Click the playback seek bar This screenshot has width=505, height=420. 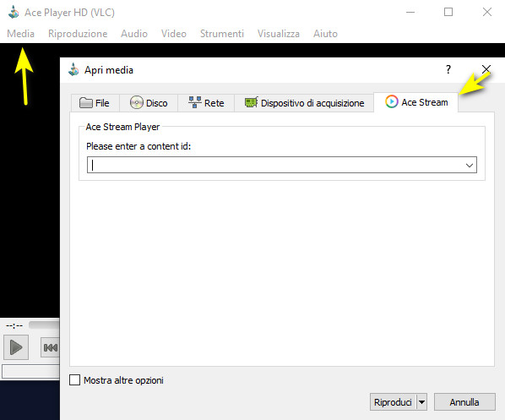coord(44,325)
